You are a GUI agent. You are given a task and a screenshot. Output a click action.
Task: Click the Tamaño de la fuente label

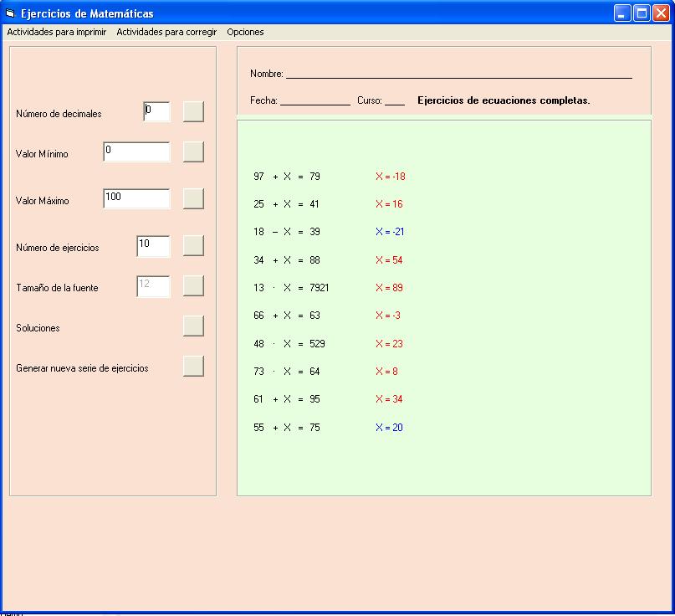click(x=57, y=288)
